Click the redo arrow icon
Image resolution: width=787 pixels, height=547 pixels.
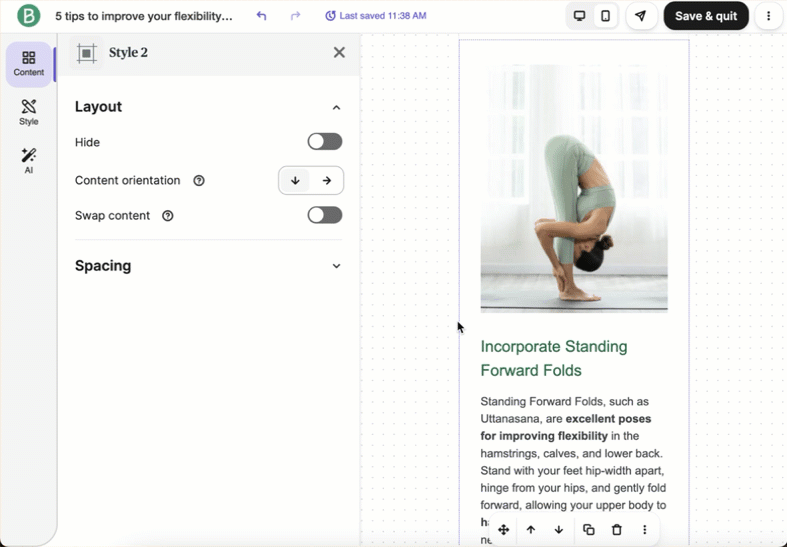295,16
